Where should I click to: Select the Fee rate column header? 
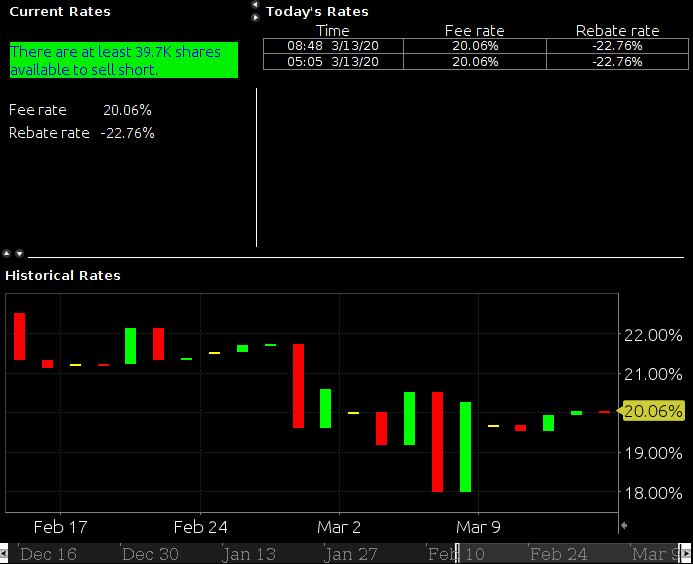coord(474,30)
